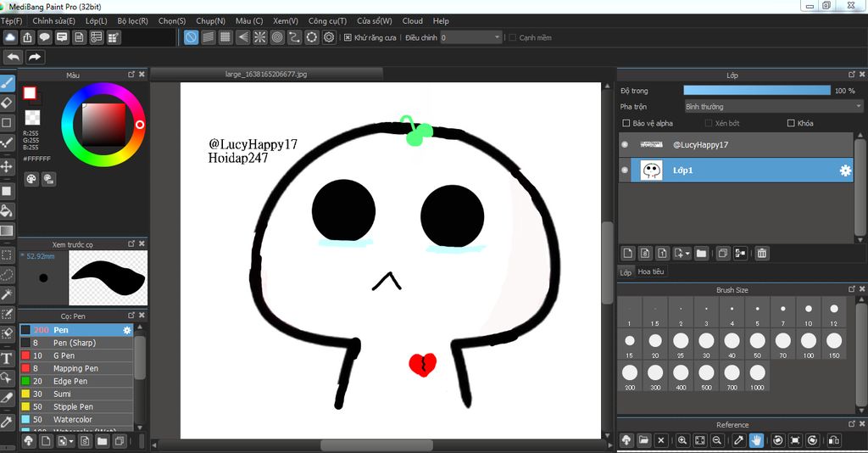Image resolution: width=868 pixels, height=453 pixels.
Task: Activate hand tool in Reference panel
Action: tap(756, 441)
